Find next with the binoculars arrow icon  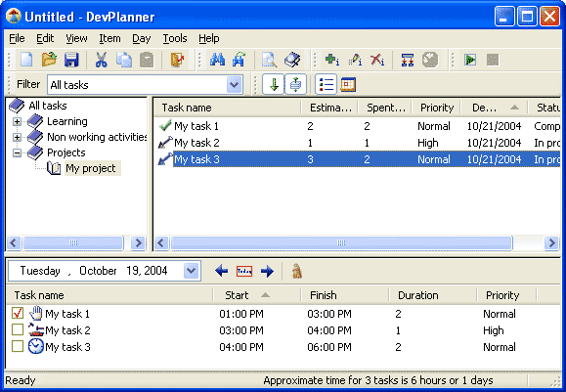[239, 60]
